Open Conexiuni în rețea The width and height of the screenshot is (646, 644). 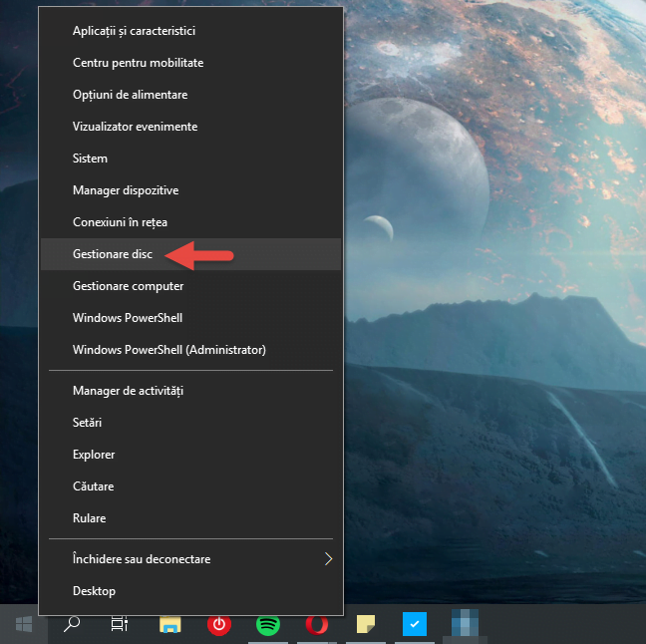point(190,222)
